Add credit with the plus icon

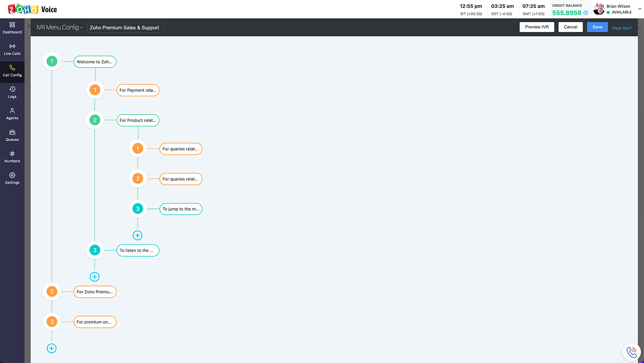pyautogui.click(x=586, y=13)
